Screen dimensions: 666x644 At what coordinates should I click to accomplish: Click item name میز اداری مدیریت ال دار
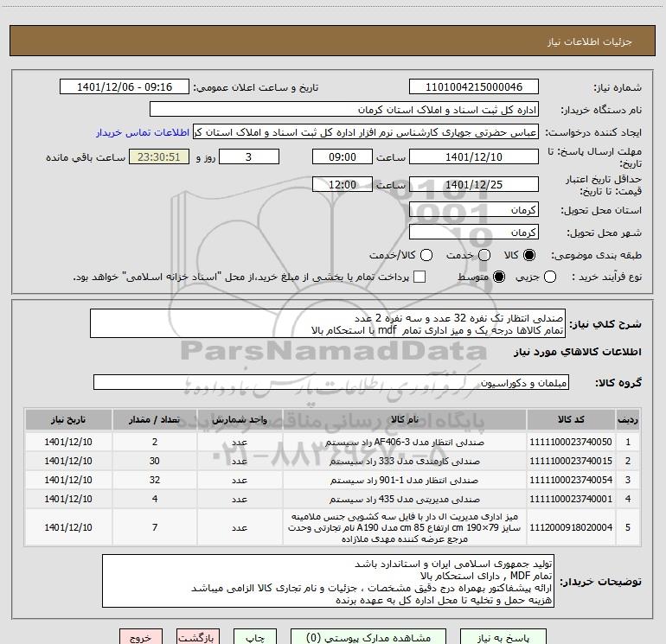coord(405,527)
